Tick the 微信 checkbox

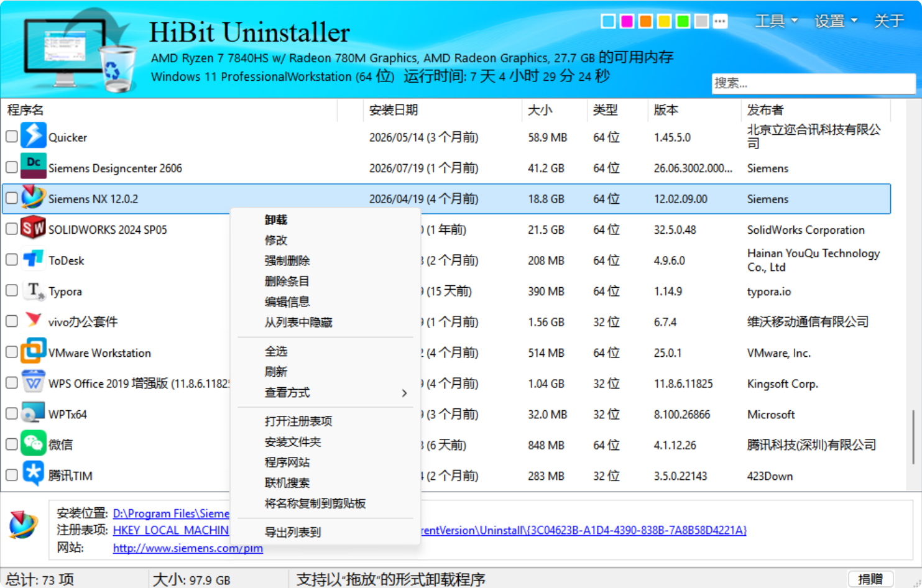[x=12, y=444]
